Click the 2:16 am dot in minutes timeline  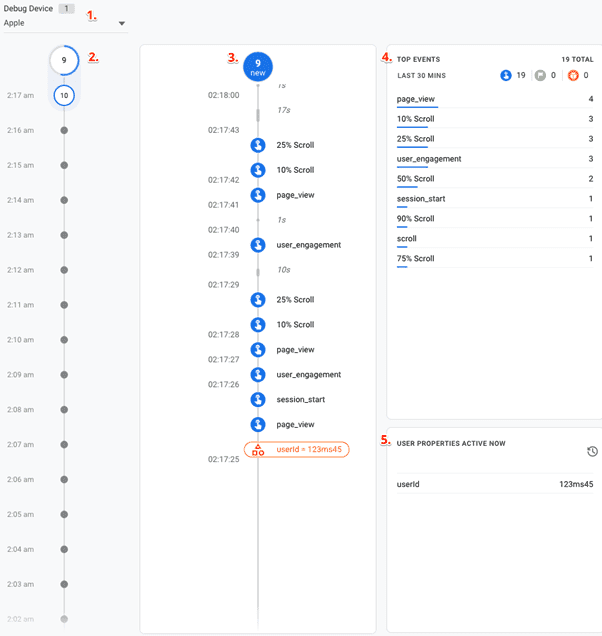[64, 130]
